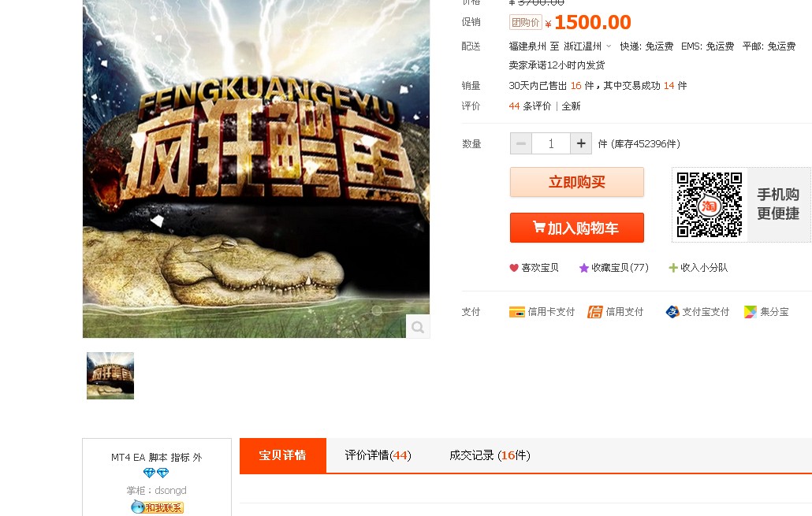Switch to the 评价详情(44) tab
Viewport: 812px width, 516px height.
tap(378, 455)
